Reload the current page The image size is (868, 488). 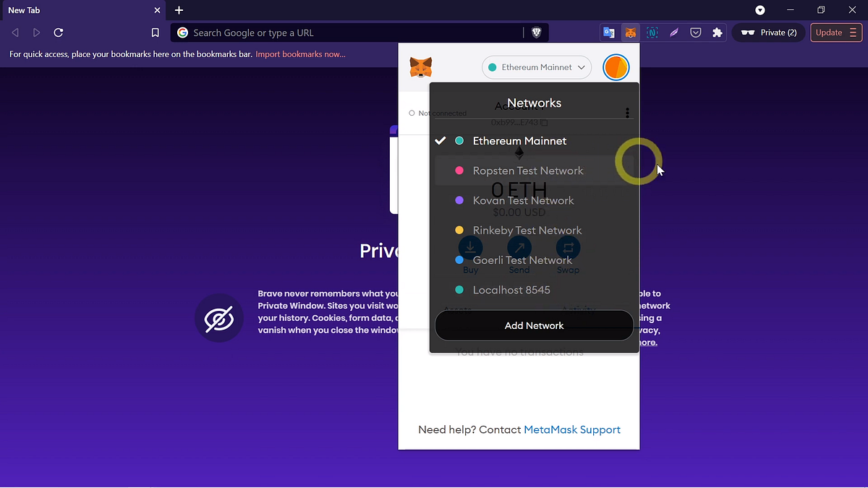pos(58,33)
